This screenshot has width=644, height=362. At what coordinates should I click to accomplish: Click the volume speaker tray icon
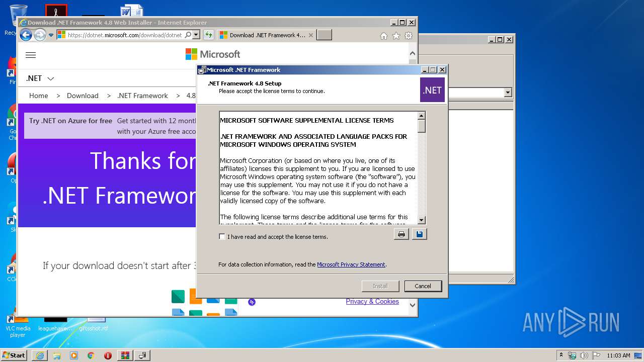pyautogui.click(x=584, y=355)
